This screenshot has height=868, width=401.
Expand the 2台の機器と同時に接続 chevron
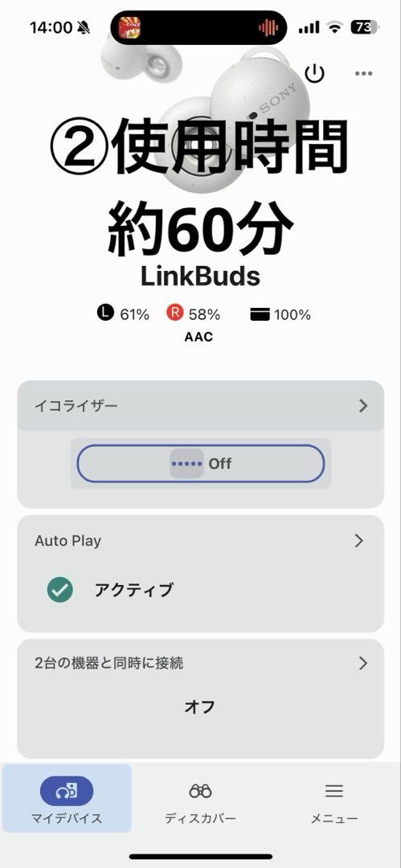(363, 662)
